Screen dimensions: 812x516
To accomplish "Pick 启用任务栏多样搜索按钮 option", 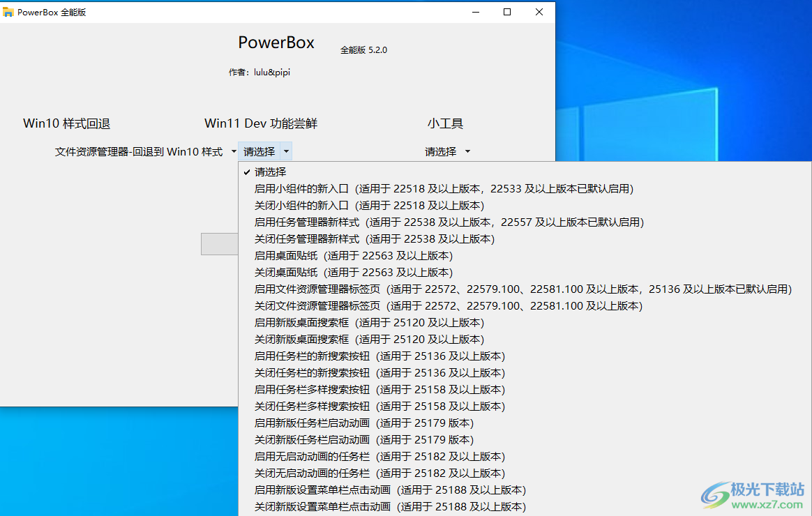I will 525,389.
